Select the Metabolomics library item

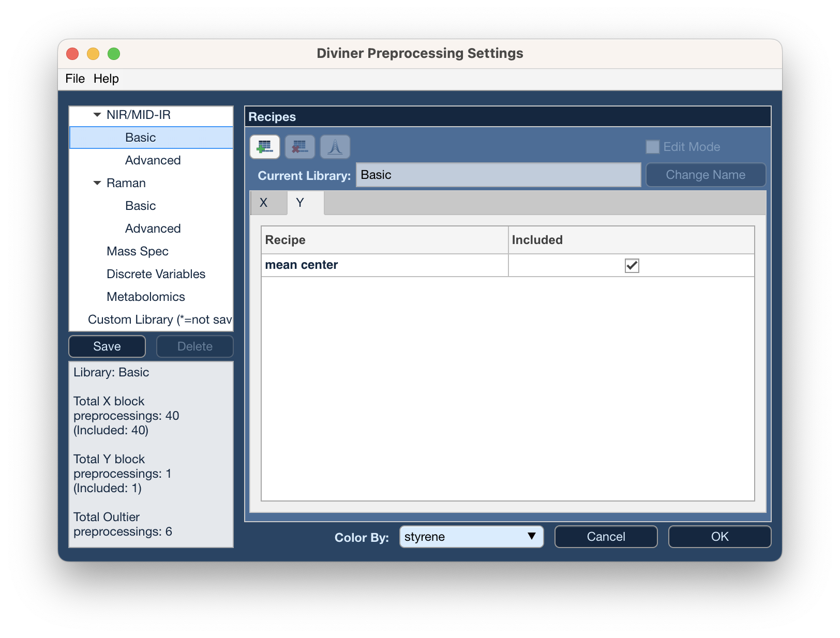(146, 297)
